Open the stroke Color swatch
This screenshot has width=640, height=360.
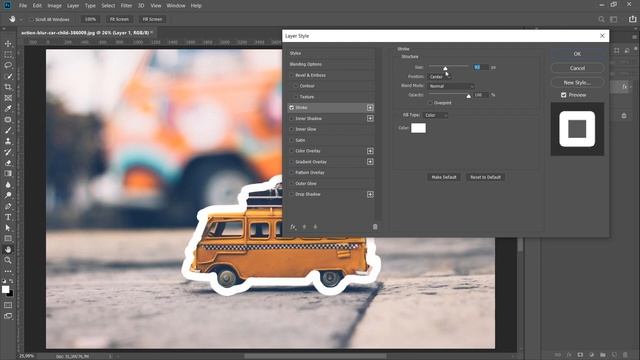tap(418, 128)
